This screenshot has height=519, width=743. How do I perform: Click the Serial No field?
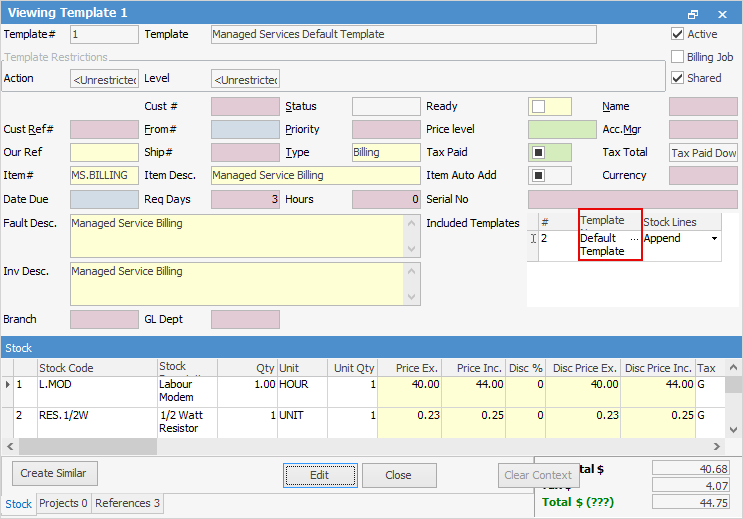pyautogui.click(x=633, y=200)
